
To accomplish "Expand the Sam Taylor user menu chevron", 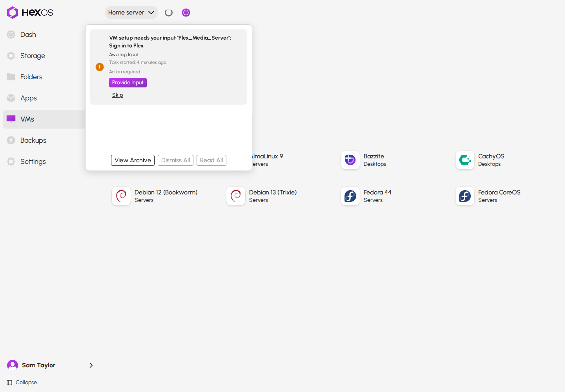I will pyautogui.click(x=91, y=365).
